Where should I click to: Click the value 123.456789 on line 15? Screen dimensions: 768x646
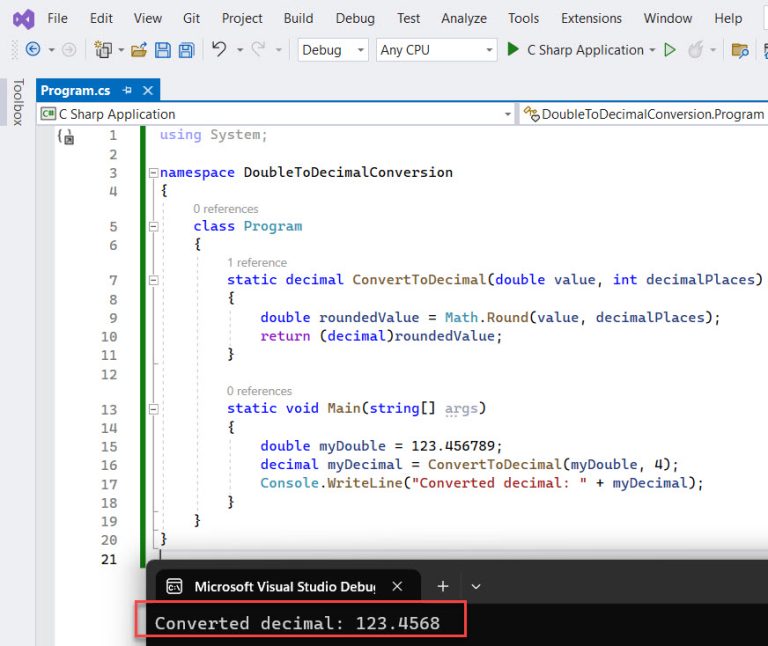[453, 446]
